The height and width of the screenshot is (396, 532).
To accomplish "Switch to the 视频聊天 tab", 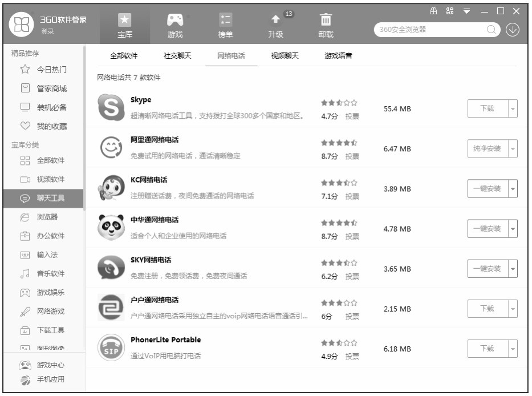I will point(285,56).
